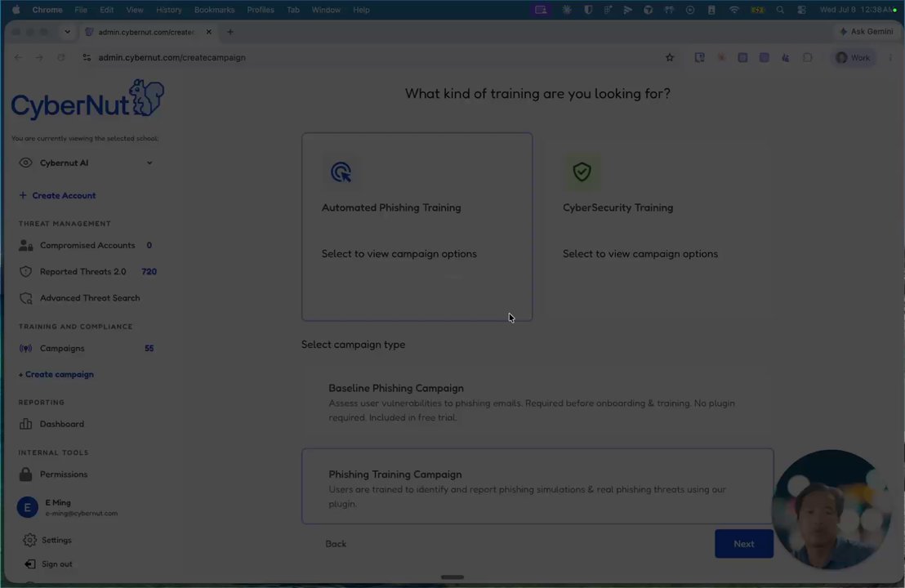Close the admin.cybernut.com tab
This screenshot has height=588, width=905.
click(x=208, y=32)
